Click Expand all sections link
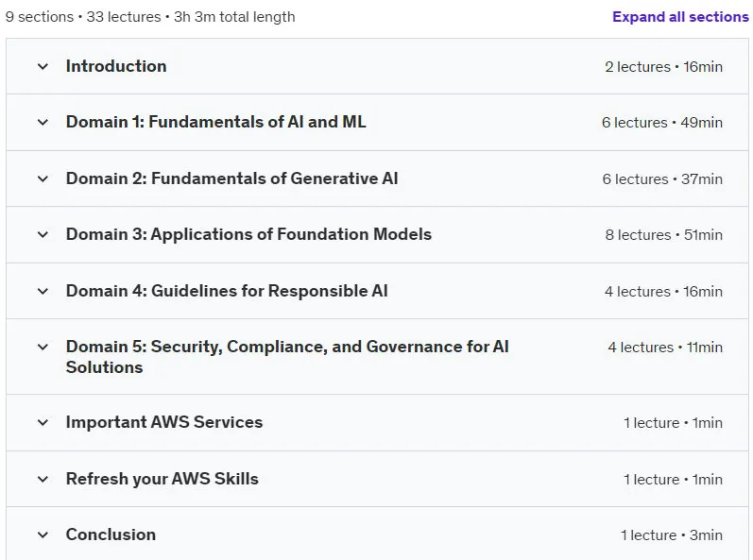The height and width of the screenshot is (560, 753). (680, 17)
